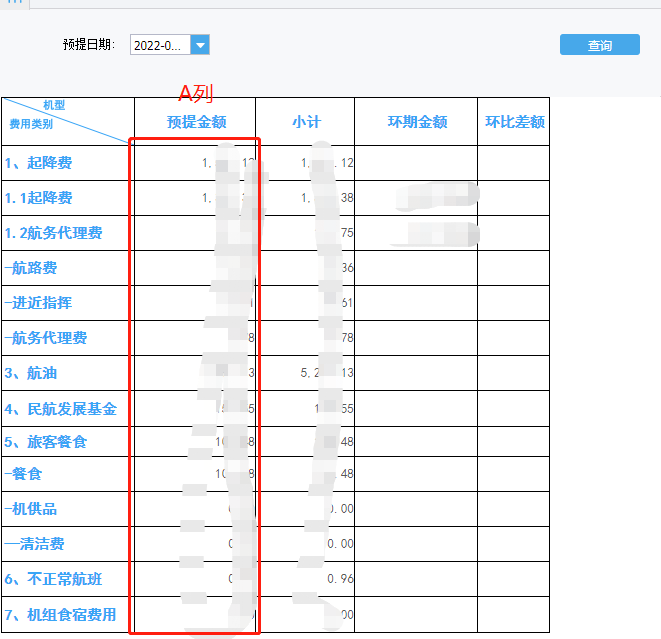Click the 预提日期 label

point(89,45)
